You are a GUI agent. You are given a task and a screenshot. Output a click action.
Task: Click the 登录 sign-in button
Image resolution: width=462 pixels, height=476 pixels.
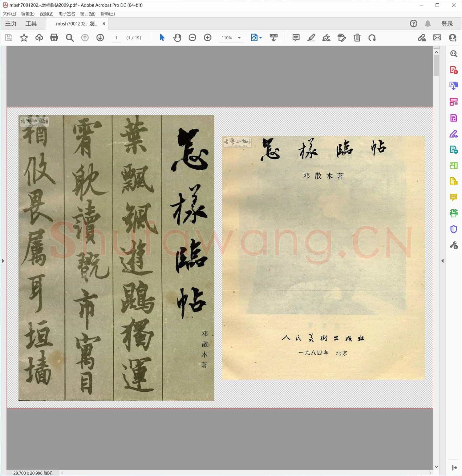click(x=447, y=24)
